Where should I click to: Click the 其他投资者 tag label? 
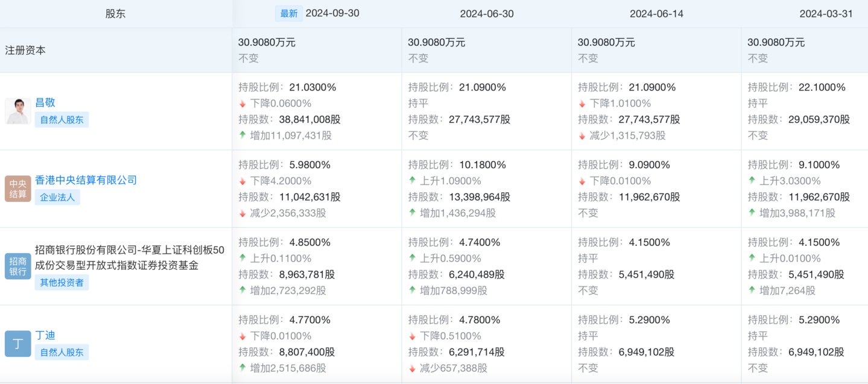pos(62,282)
